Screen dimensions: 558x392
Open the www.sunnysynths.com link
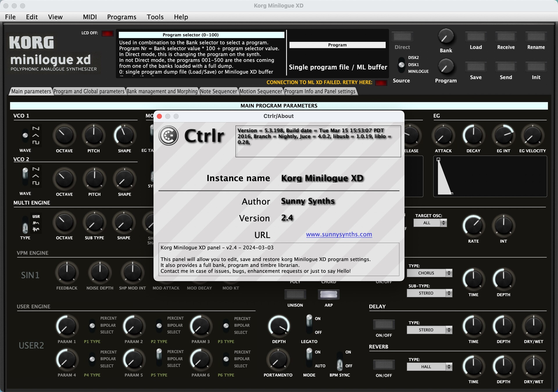click(x=339, y=234)
